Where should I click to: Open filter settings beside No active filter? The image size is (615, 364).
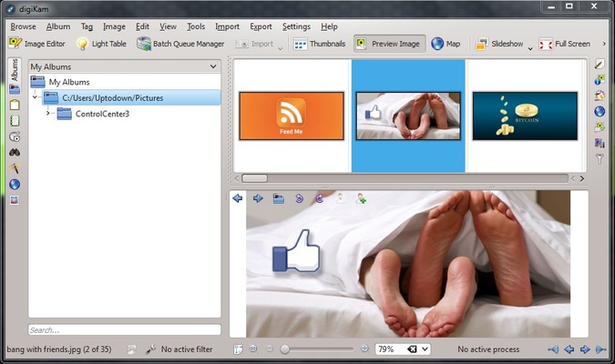point(150,349)
